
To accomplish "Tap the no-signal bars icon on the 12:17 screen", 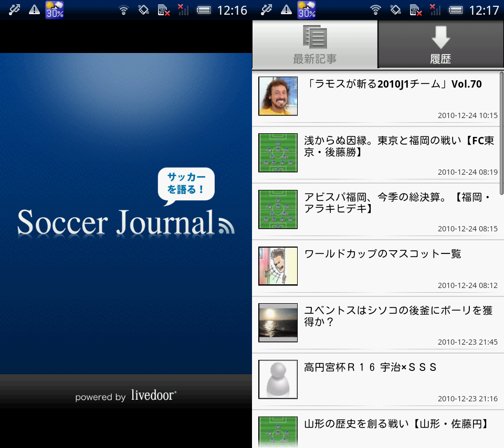I will click(x=435, y=10).
